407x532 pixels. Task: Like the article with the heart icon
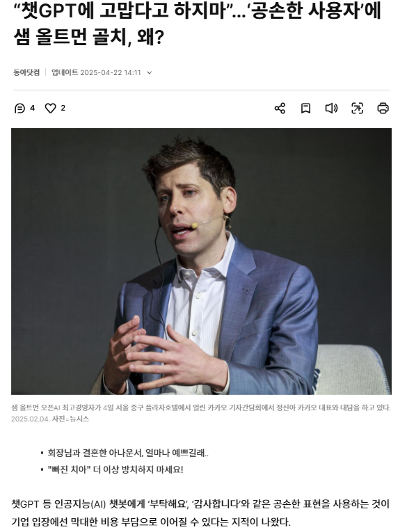tap(50, 108)
